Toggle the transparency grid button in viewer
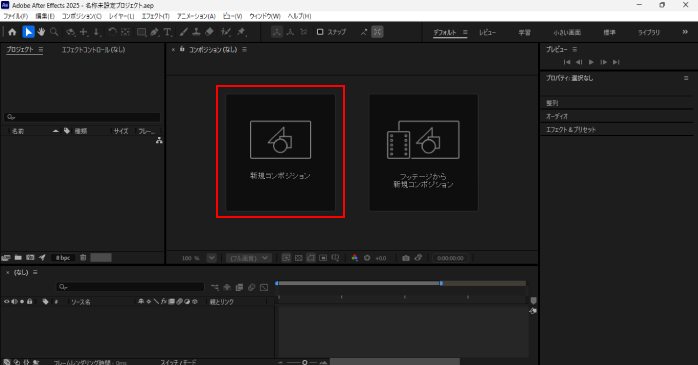 (x=299, y=258)
